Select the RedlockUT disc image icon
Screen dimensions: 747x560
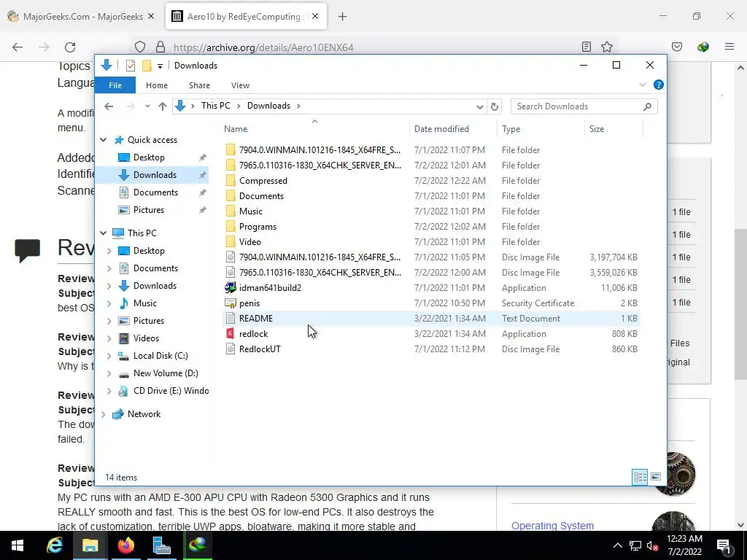[231, 349]
